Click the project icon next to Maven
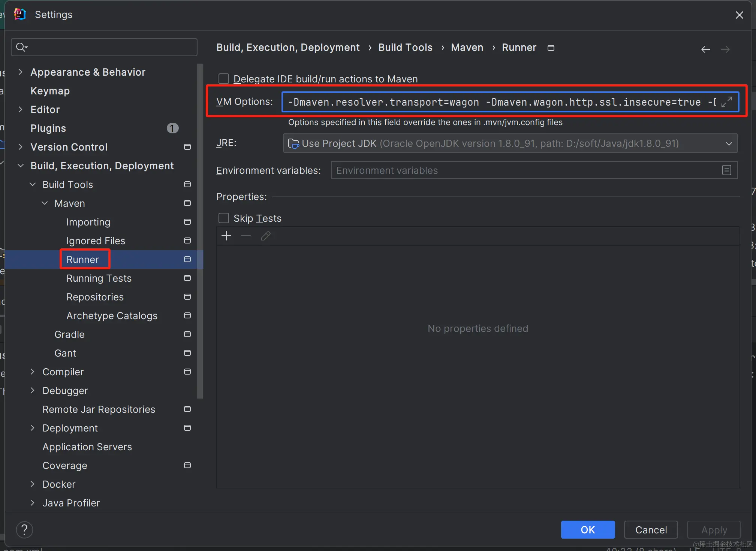The image size is (756, 551). tap(187, 203)
